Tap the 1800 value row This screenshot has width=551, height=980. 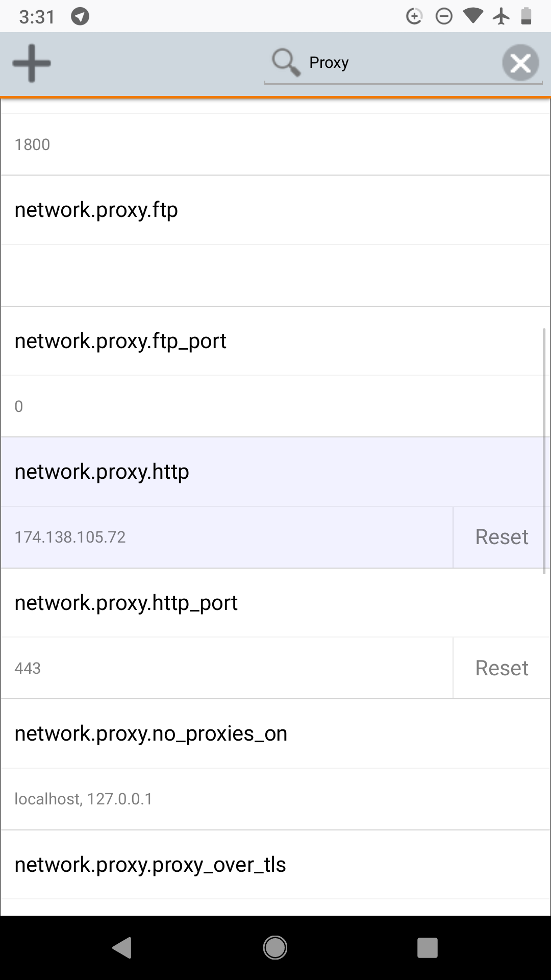[x=33, y=144]
